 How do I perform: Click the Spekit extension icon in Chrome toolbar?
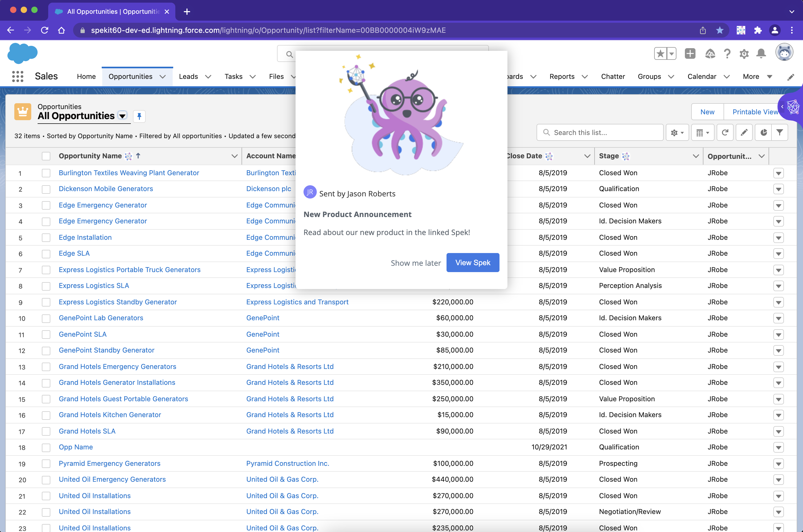(x=740, y=30)
